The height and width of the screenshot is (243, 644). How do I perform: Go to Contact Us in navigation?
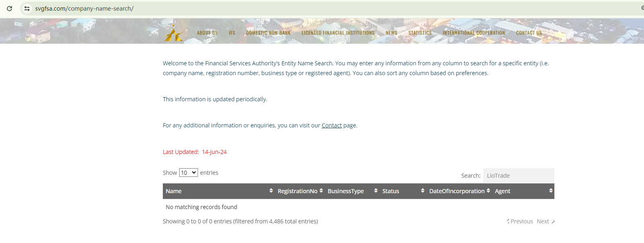click(x=529, y=33)
